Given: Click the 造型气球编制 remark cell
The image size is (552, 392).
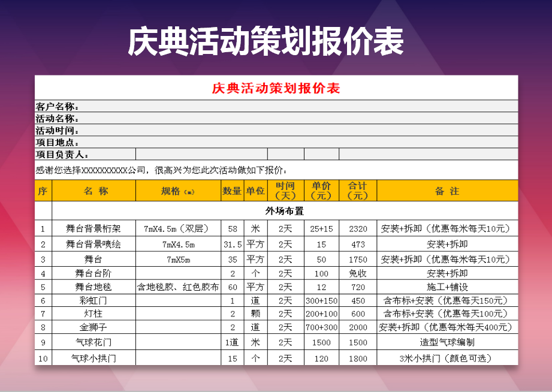Looking at the screenshot, I should 447,342.
